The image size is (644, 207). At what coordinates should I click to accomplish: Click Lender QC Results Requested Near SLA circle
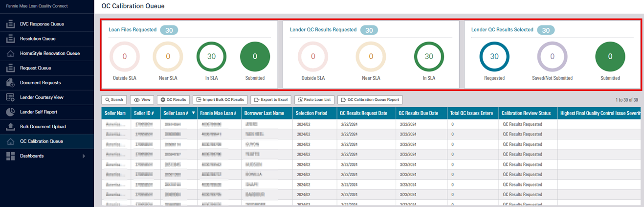point(371,57)
